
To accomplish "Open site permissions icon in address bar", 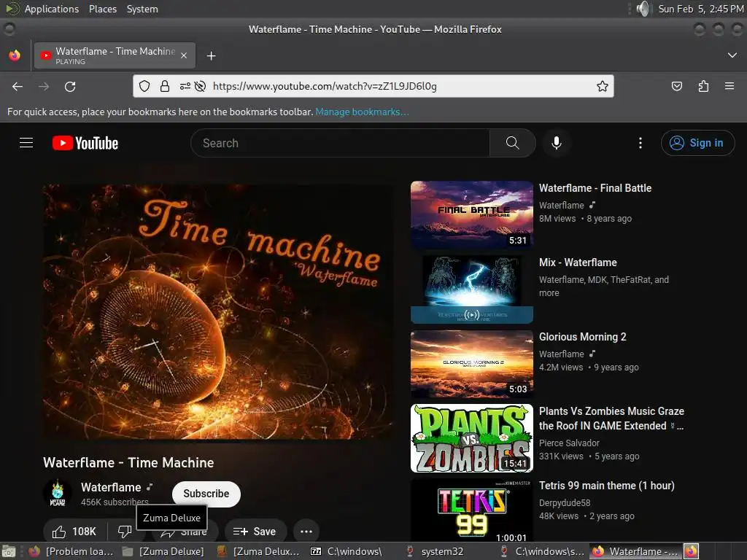I will (185, 86).
